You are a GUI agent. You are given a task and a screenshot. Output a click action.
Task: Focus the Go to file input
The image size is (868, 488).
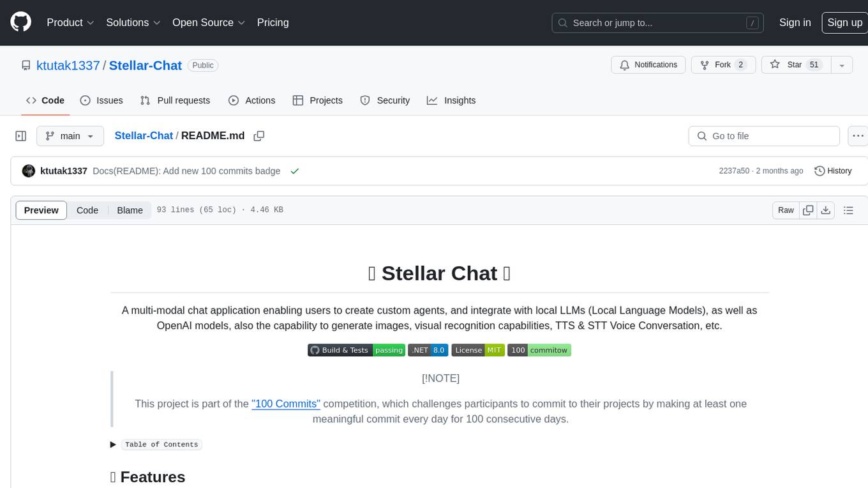764,136
